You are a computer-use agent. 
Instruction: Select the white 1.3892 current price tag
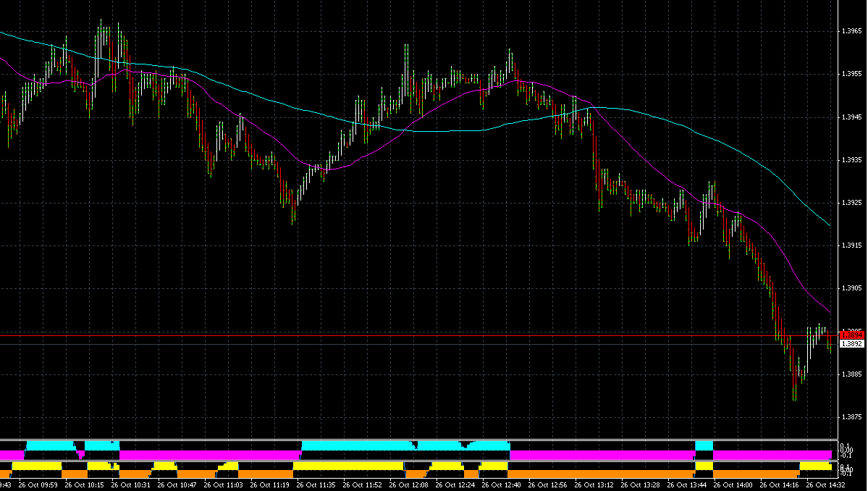point(851,344)
